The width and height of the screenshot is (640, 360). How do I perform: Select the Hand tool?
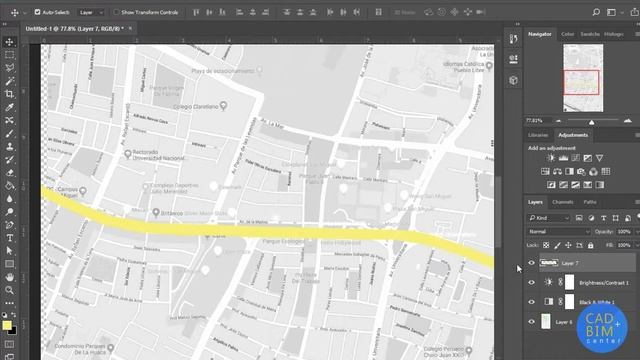click(x=9, y=277)
